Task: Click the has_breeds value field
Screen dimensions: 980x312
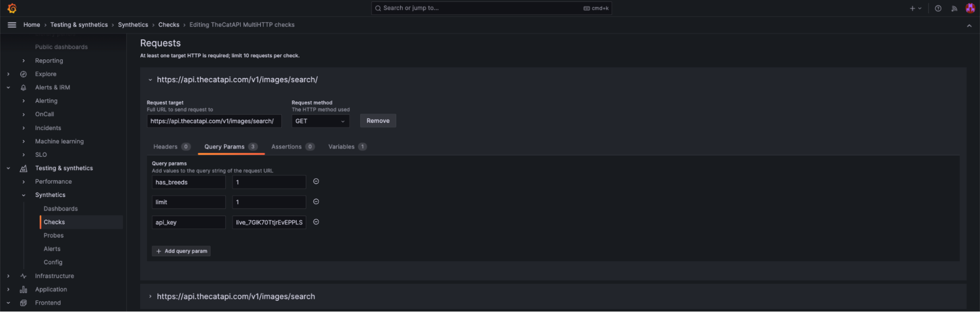Action: pos(269,182)
